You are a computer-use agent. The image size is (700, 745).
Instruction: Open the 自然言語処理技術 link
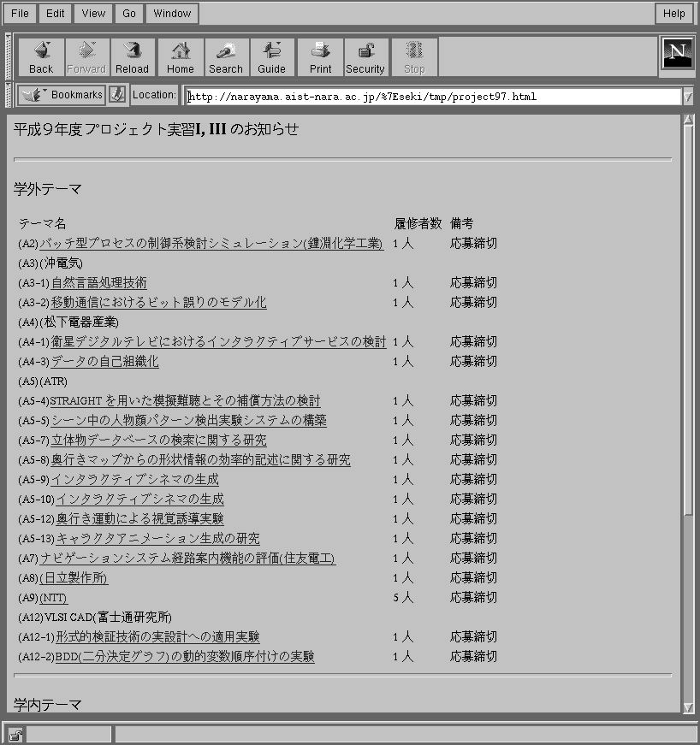98,283
